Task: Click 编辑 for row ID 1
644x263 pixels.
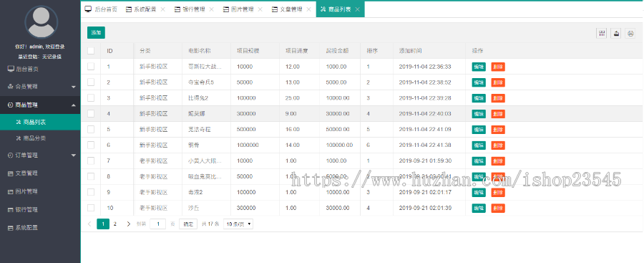Action: click(x=479, y=67)
